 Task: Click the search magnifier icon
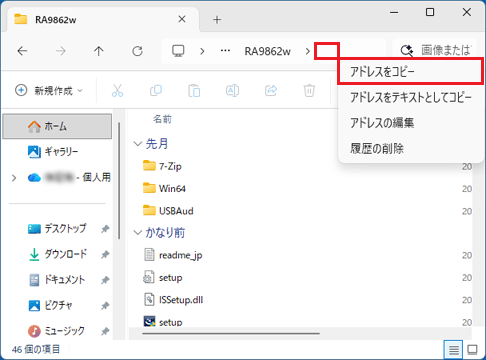407,51
